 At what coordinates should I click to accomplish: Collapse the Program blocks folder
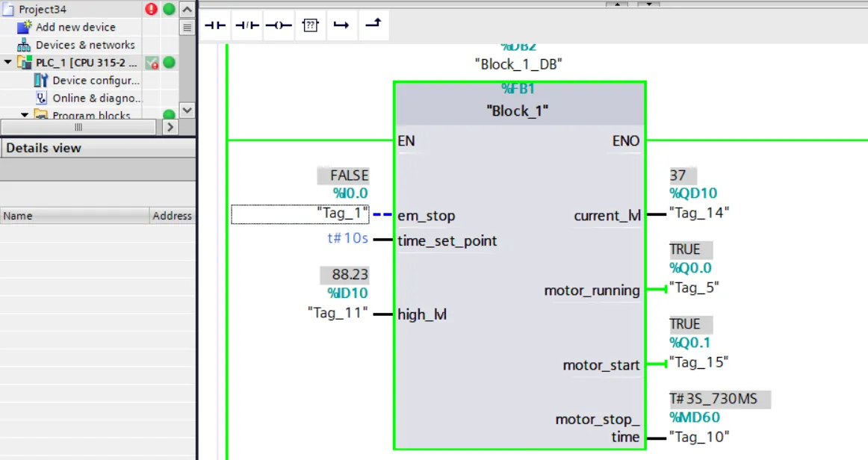click(25, 115)
